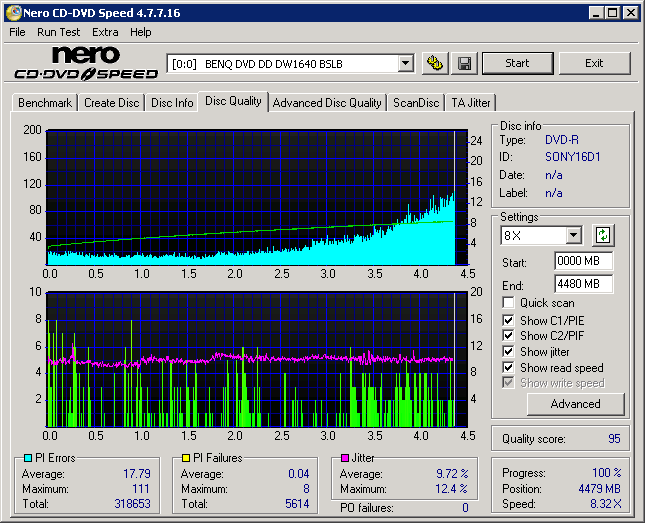The image size is (645, 523).
Task: Click the Position 4479 MB value
Action: [599, 489]
